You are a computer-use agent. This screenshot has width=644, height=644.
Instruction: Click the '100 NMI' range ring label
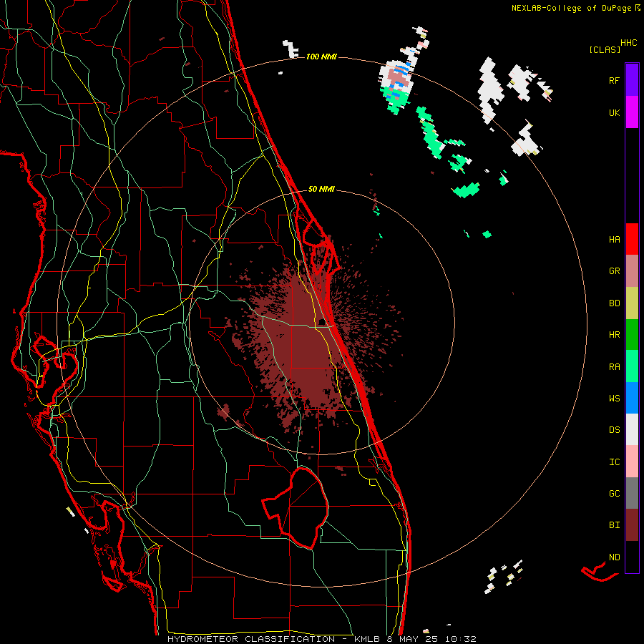click(321, 57)
